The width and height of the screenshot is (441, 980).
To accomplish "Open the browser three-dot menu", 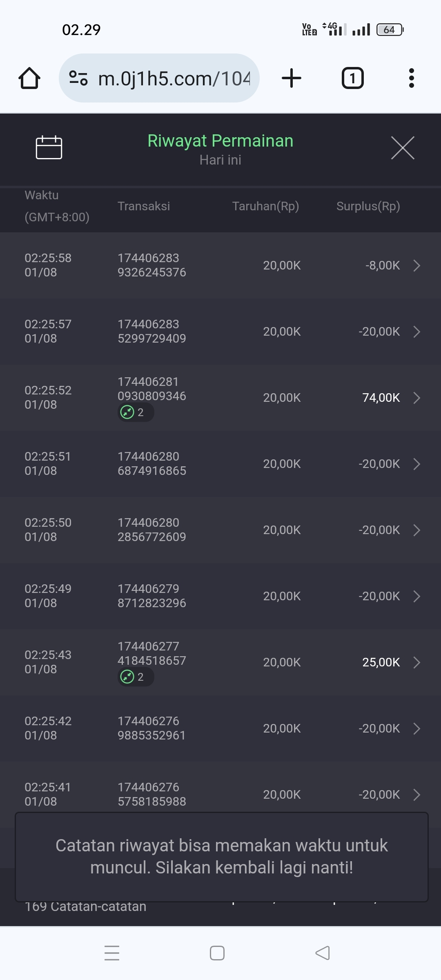I will [x=411, y=78].
